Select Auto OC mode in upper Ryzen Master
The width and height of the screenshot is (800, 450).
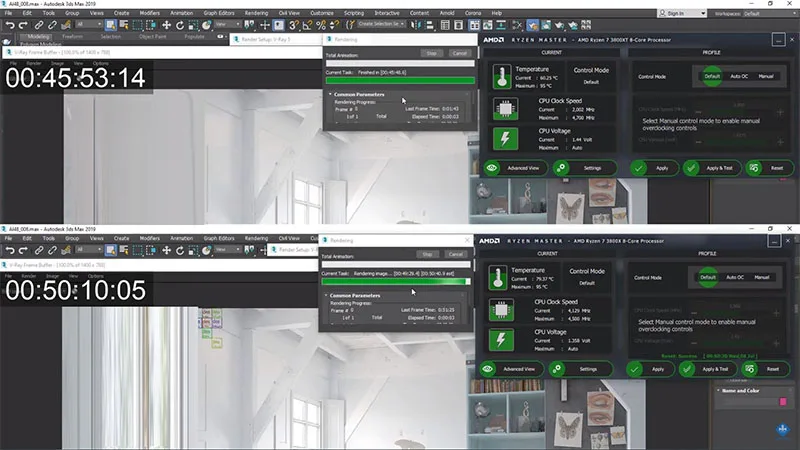pos(739,77)
